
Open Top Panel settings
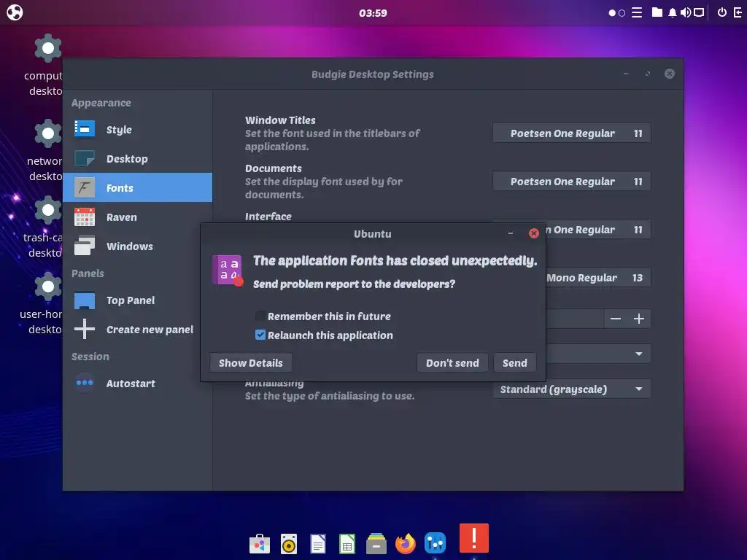click(131, 300)
